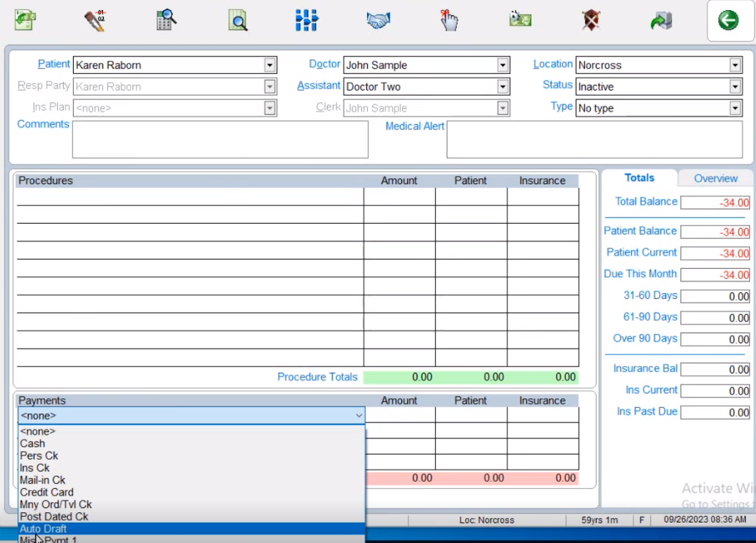Expand the Status dropdown showing Inactive
The image size is (756, 543).
click(x=735, y=87)
